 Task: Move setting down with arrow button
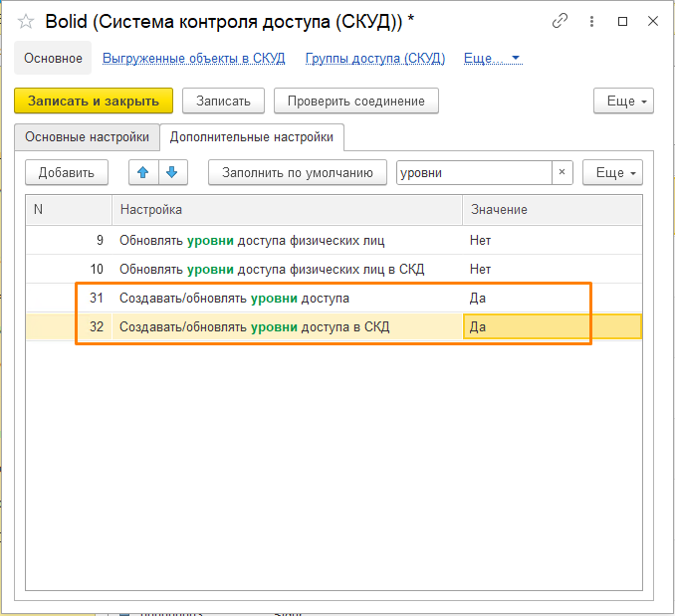click(171, 172)
